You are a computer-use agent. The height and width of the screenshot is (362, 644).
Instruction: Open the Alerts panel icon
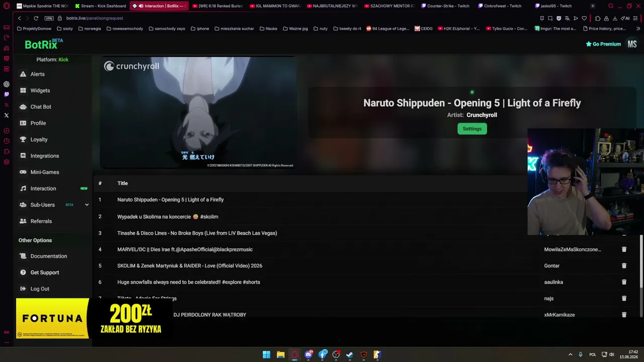point(23,74)
